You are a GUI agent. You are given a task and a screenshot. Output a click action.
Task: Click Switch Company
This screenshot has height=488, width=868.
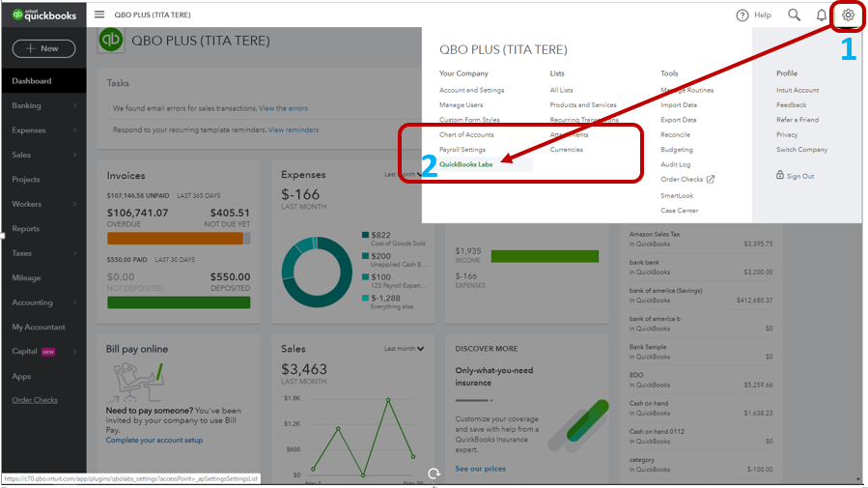coord(801,150)
